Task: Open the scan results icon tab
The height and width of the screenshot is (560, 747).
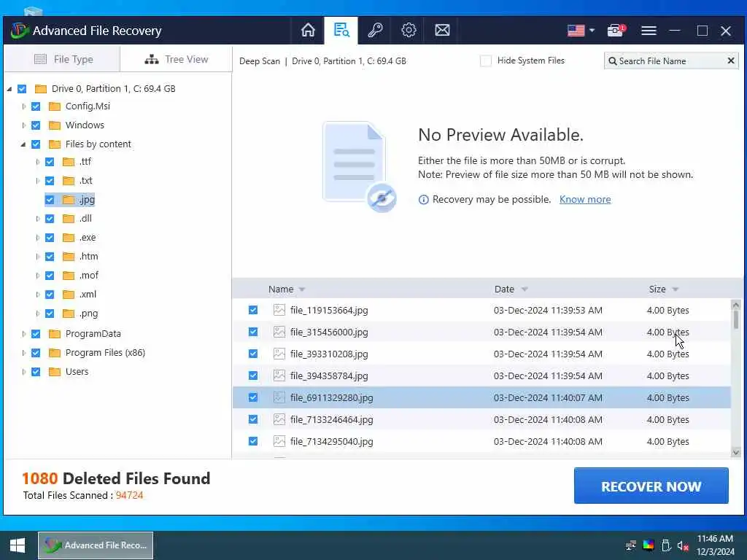Action: [341, 31]
